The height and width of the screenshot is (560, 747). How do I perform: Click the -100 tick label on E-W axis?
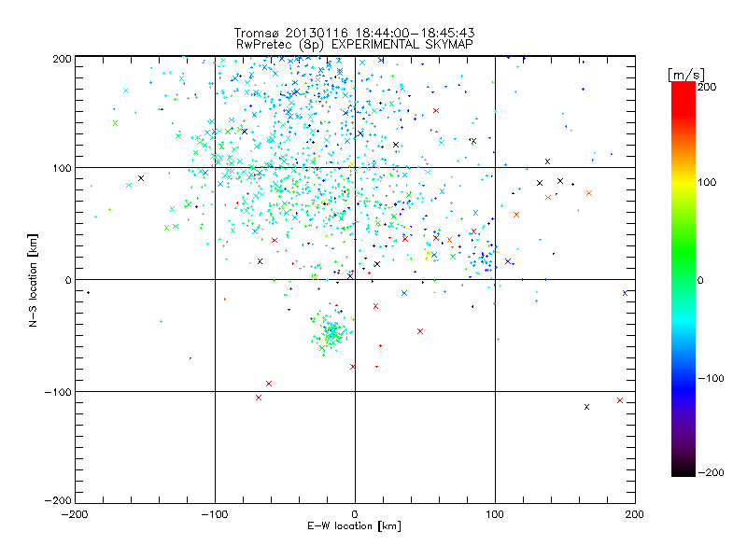[x=215, y=514]
